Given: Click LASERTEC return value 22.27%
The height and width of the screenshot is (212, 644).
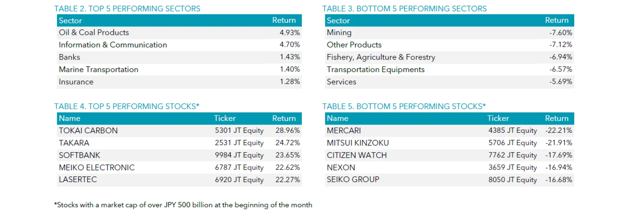Looking at the screenshot, I should point(287,179).
